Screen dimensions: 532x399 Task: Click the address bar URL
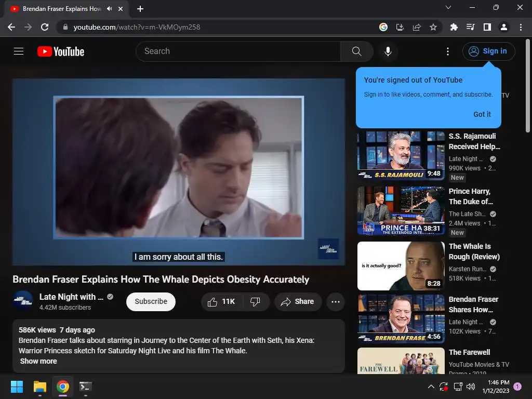click(137, 27)
